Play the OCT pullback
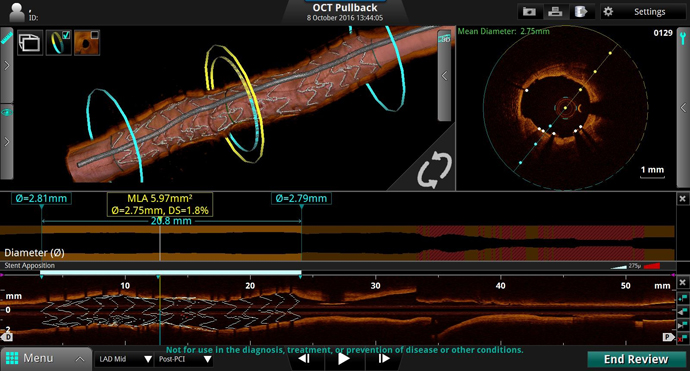 [344, 359]
